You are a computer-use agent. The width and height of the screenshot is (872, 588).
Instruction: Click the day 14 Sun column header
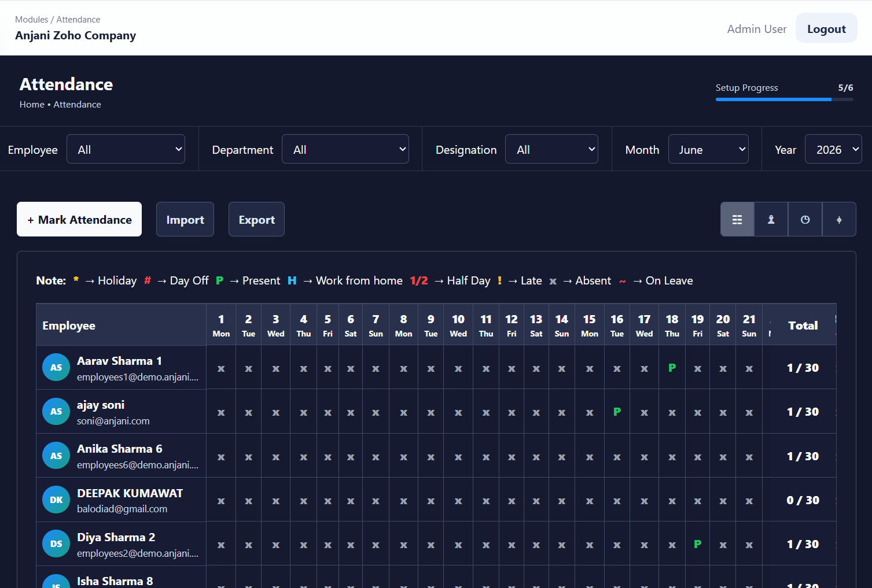561,326
